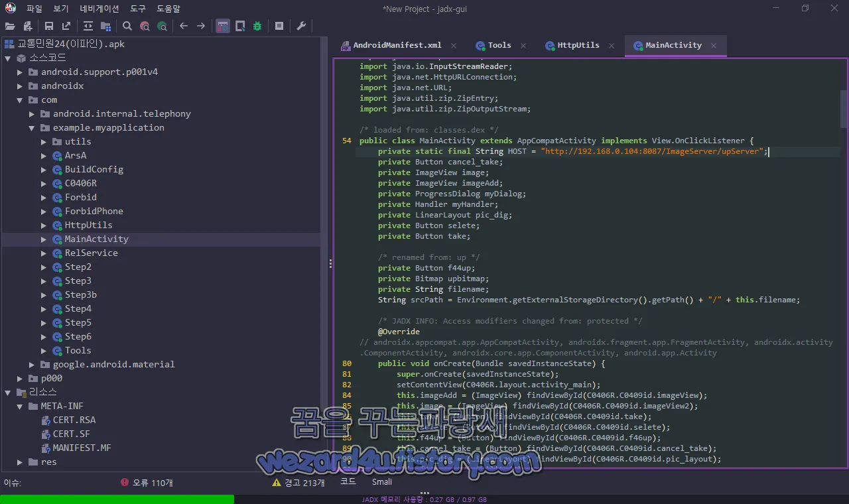This screenshot has width=849, height=504.
Task: Navigate back with the left arrow icon
Action: pos(184,26)
